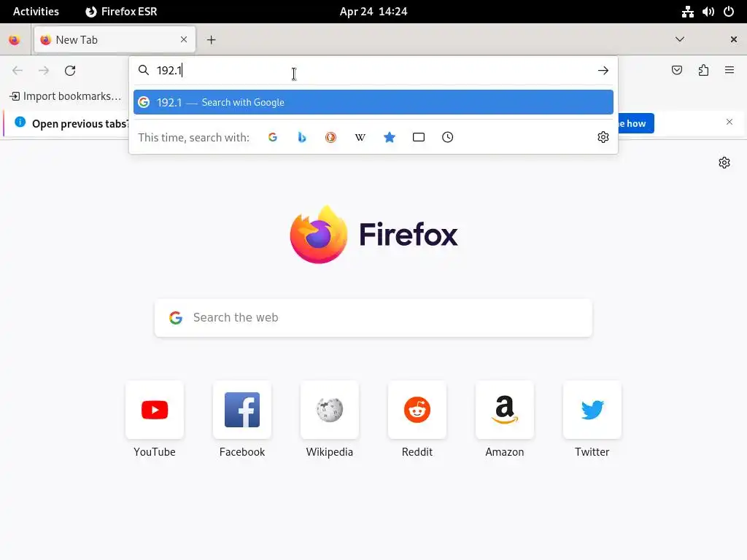This screenshot has height=560, width=747.
Task: Close the New Tab tab
Action: pos(184,39)
